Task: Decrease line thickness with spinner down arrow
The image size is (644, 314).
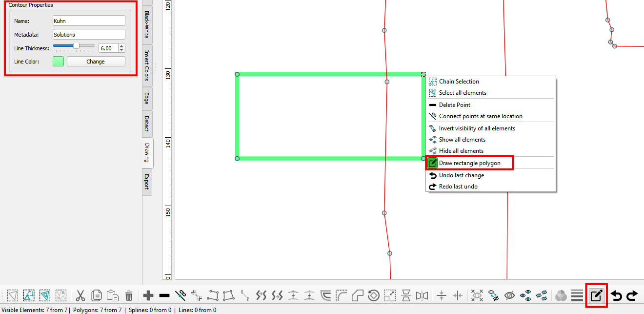Action: pos(121,50)
